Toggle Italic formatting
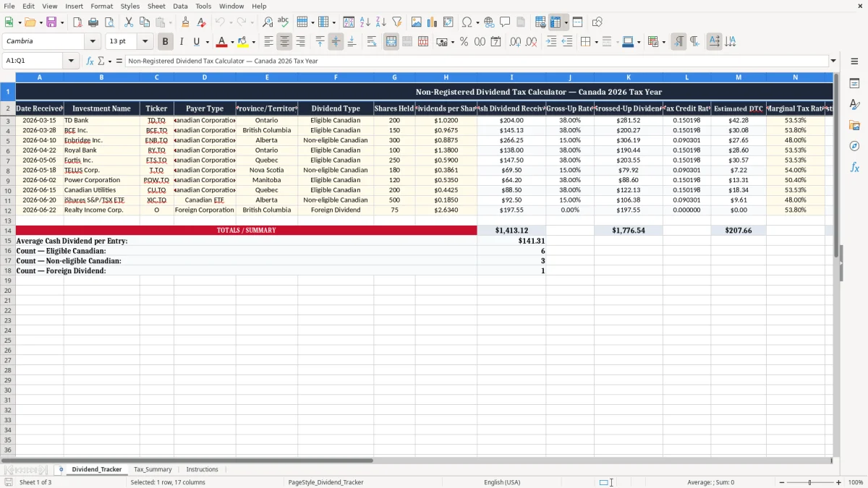 [181, 42]
